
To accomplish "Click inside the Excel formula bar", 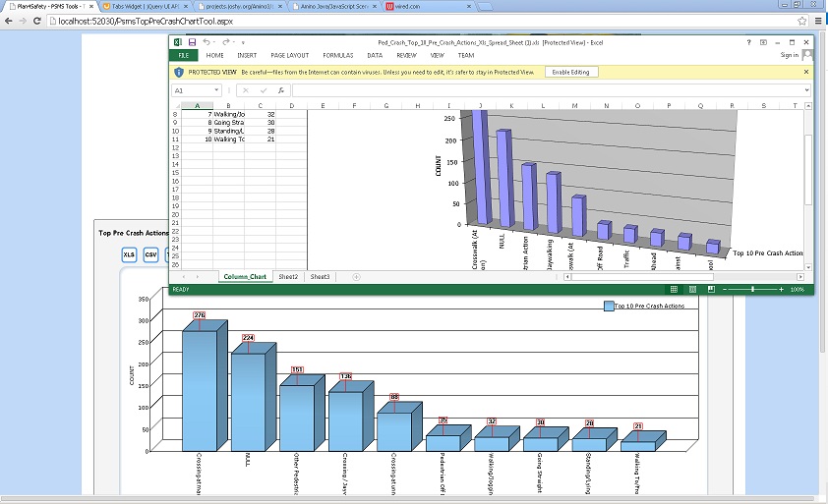I will pyautogui.click(x=548, y=90).
